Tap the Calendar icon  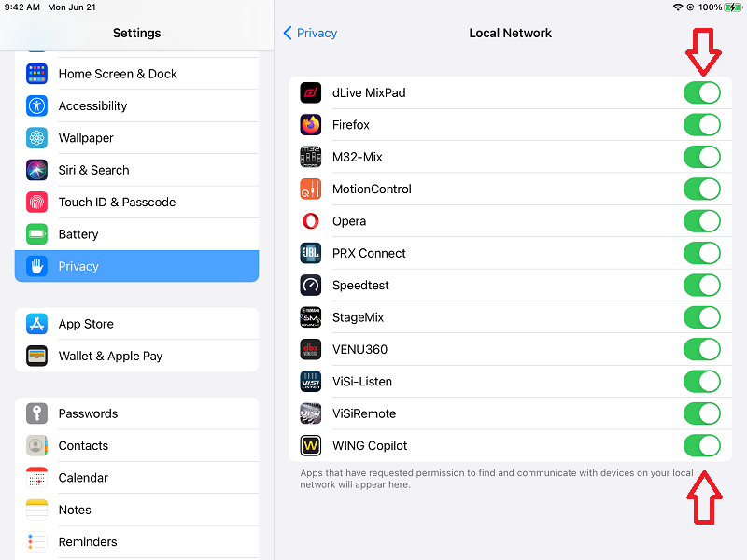[x=36, y=478]
